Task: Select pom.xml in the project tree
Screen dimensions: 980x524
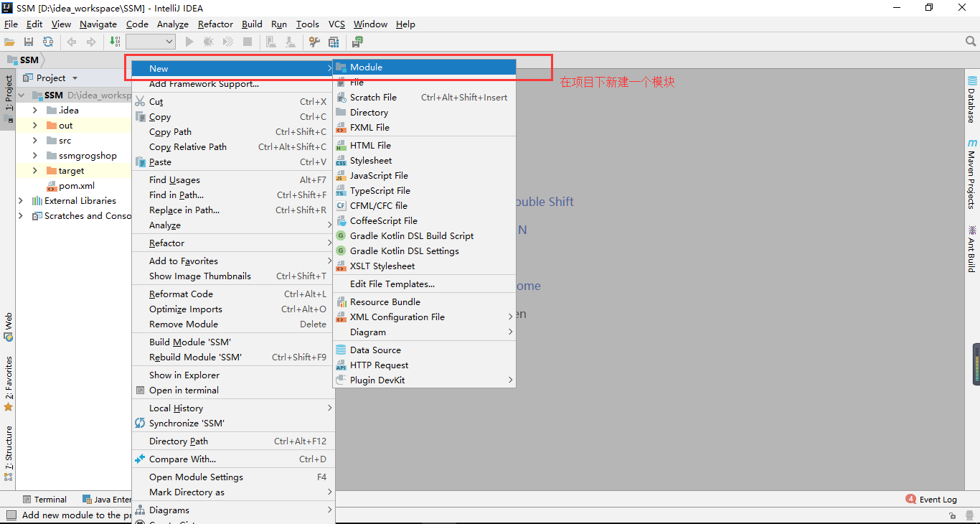Action: coord(76,186)
